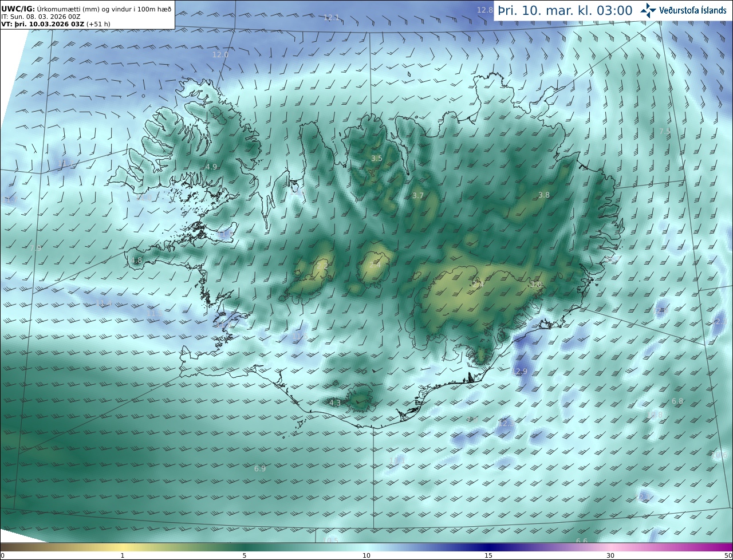The height and width of the screenshot is (560, 733).
Task: Click the 0 tick on the colour scale
Action: point(2,555)
